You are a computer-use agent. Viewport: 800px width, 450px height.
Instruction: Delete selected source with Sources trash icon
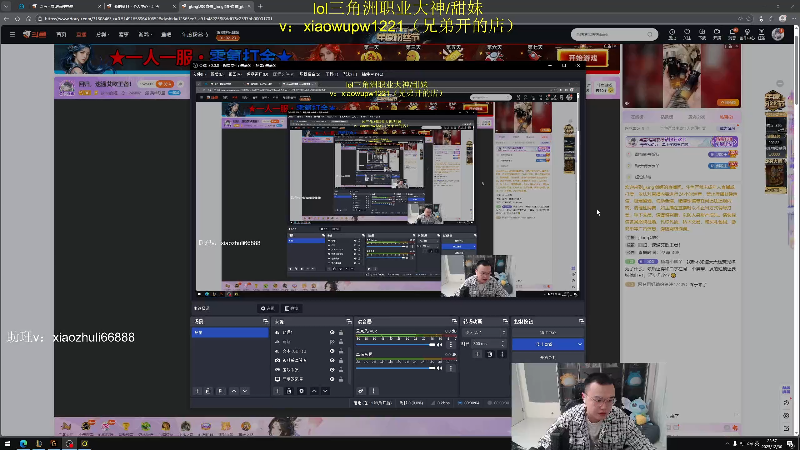[289, 391]
